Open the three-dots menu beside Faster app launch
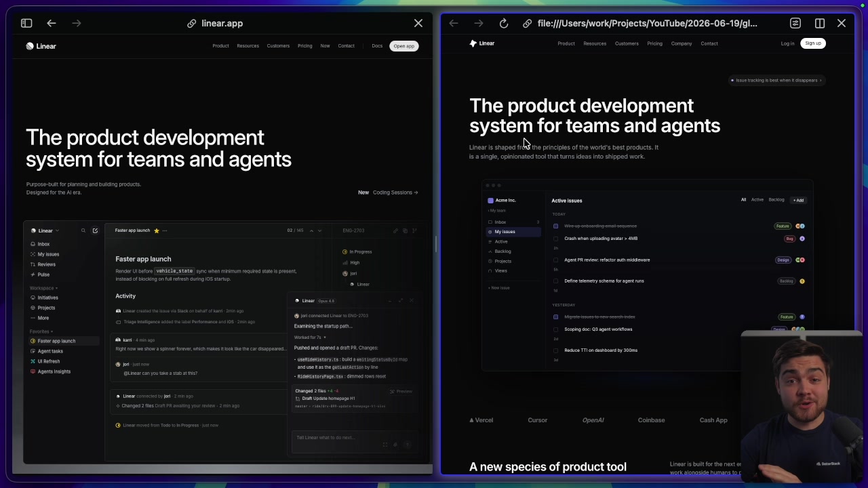This screenshot has width=868, height=488. (x=165, y=230)
